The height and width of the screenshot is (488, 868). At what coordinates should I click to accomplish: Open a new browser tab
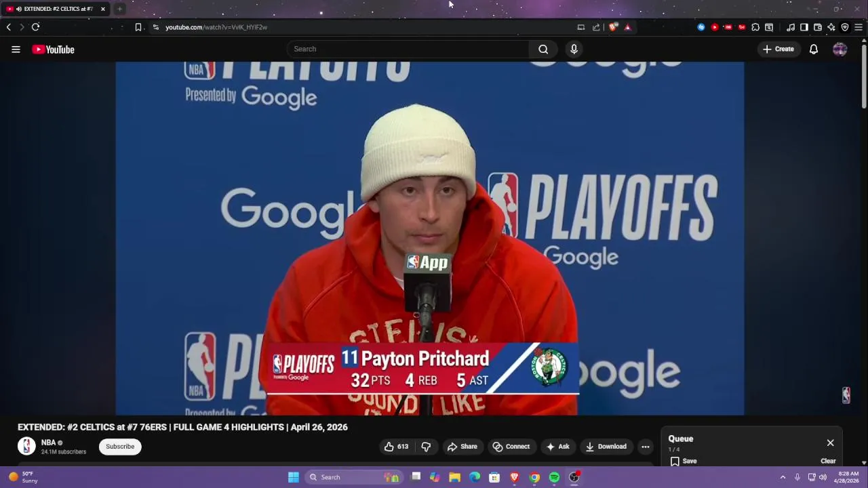119,9
